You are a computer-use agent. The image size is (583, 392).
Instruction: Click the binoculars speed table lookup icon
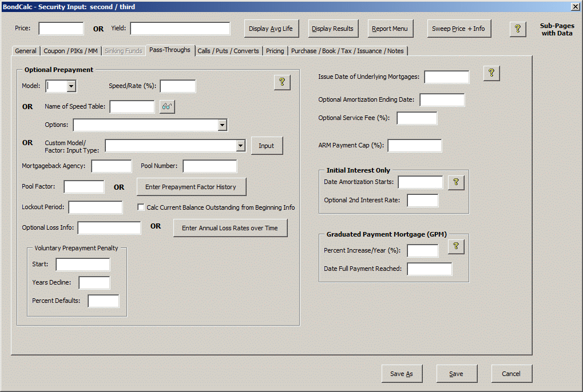(x=167, y=106)
